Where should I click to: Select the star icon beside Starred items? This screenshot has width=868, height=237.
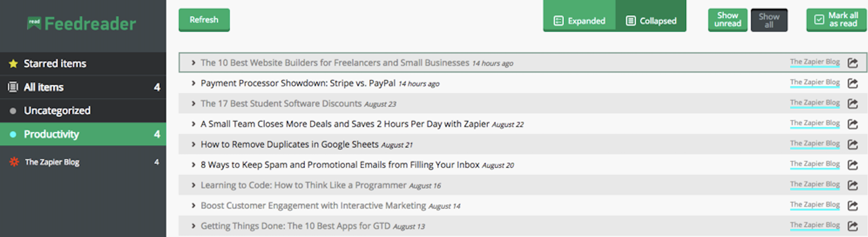pyautogui.click(x=13, y=63)
